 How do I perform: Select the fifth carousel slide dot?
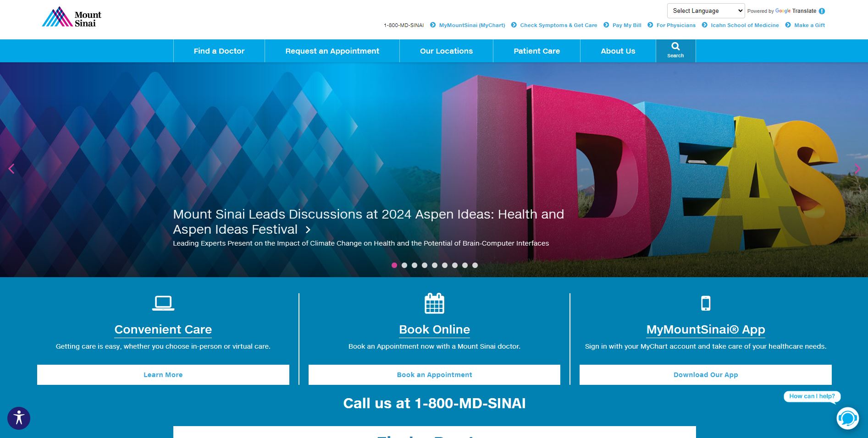coord(435,265)
